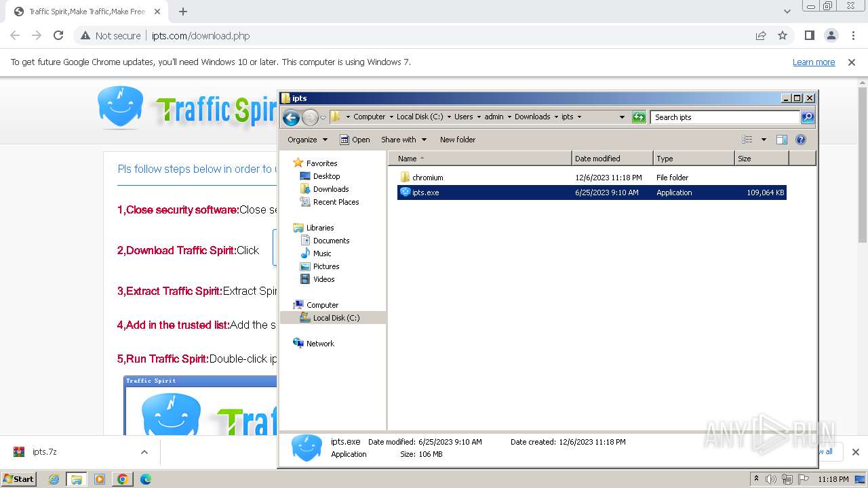This screenshot has height=488, width=868.
Task: Click Windows Explorer taskbar icon
Action: tap(77, 479)
